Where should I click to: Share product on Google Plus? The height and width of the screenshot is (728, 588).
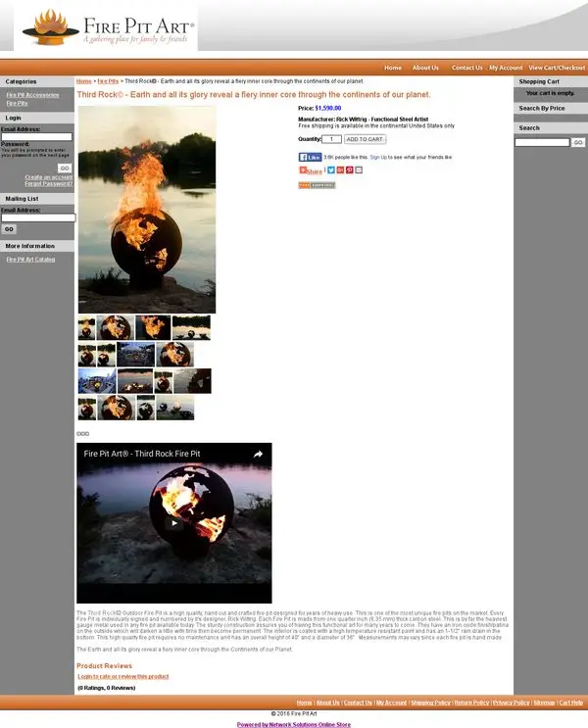(340, 170)
